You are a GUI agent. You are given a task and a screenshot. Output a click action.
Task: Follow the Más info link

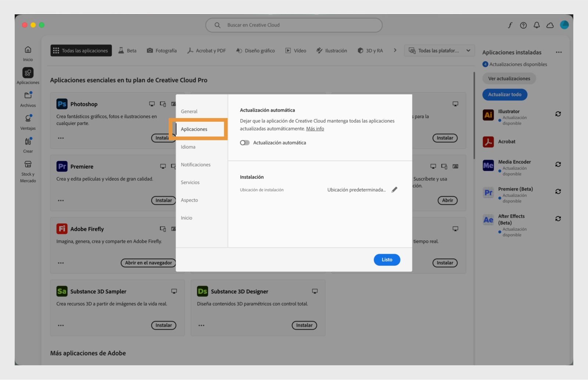[x=315, y=129]
